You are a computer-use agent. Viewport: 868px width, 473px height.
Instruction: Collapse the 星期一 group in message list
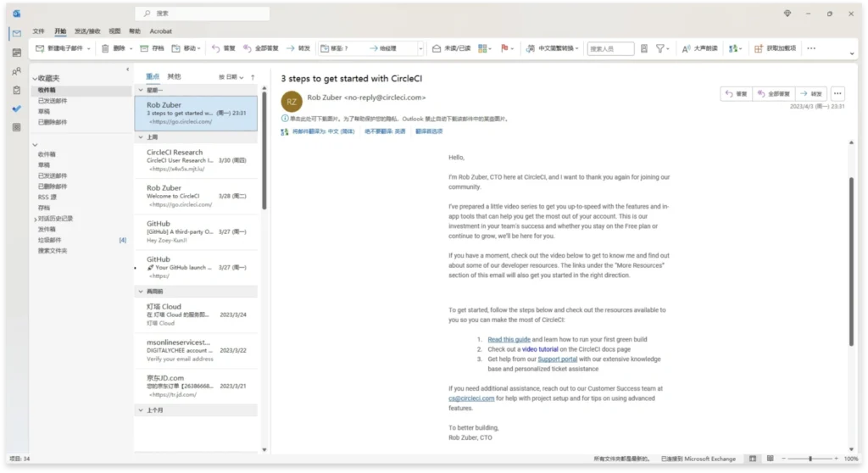click(x=141, y=90)
